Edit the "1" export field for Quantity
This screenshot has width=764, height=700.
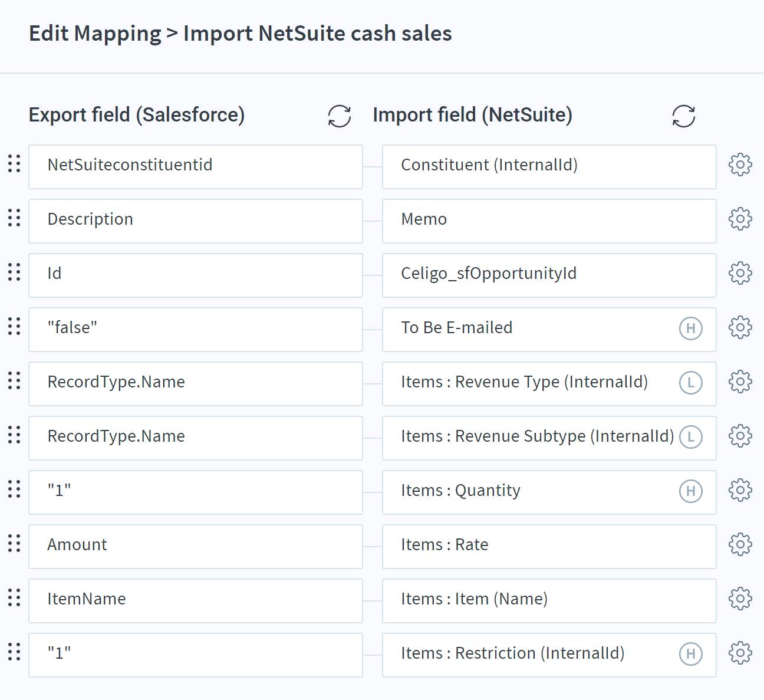pos(196,492)
